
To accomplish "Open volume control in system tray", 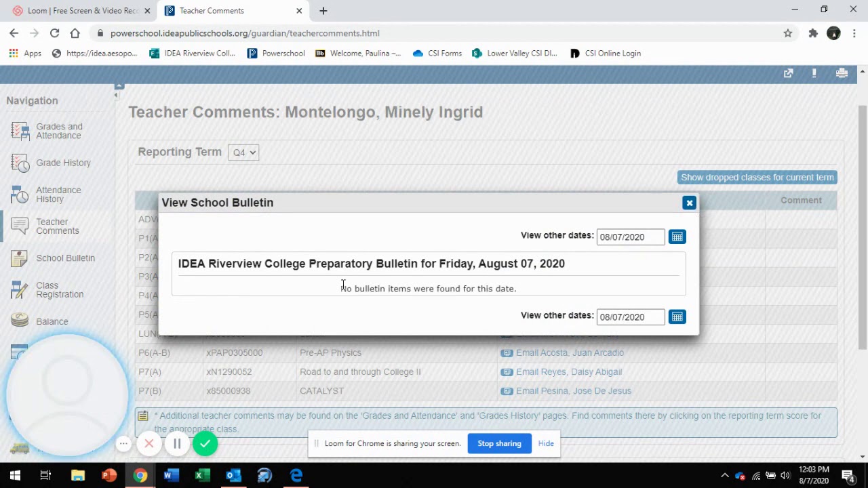I will 785,475.
